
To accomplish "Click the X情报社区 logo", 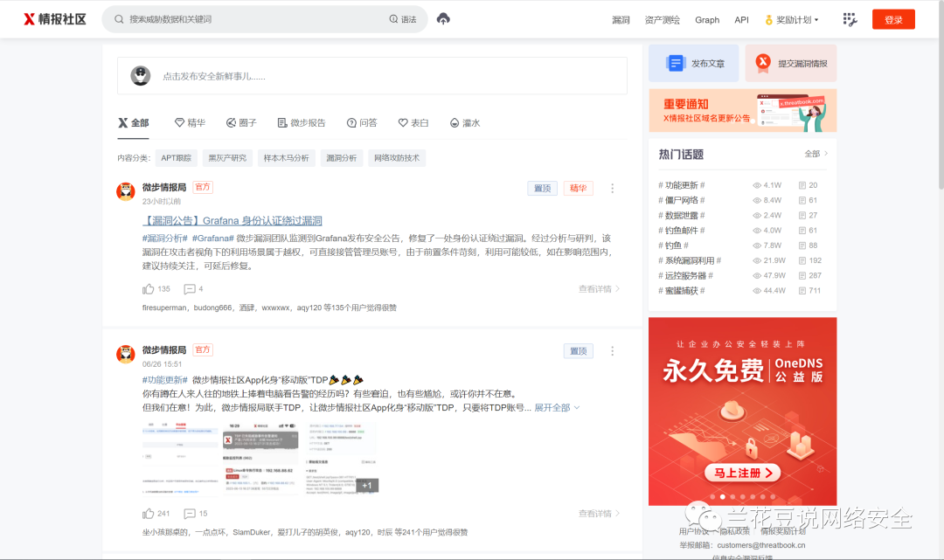I will [x=55, y=19].
